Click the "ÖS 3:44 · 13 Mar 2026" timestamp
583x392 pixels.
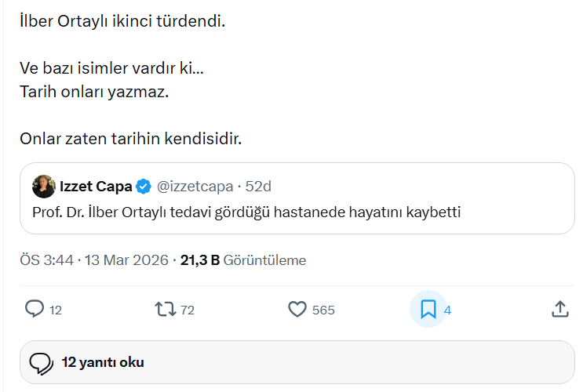click(x=94, y=260)
